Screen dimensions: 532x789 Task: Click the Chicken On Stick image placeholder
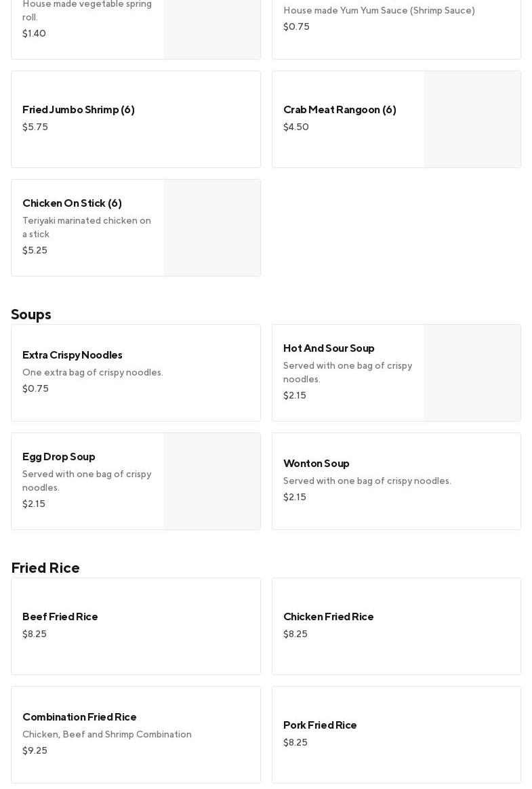pyautogui.click(x=212, y=228)
